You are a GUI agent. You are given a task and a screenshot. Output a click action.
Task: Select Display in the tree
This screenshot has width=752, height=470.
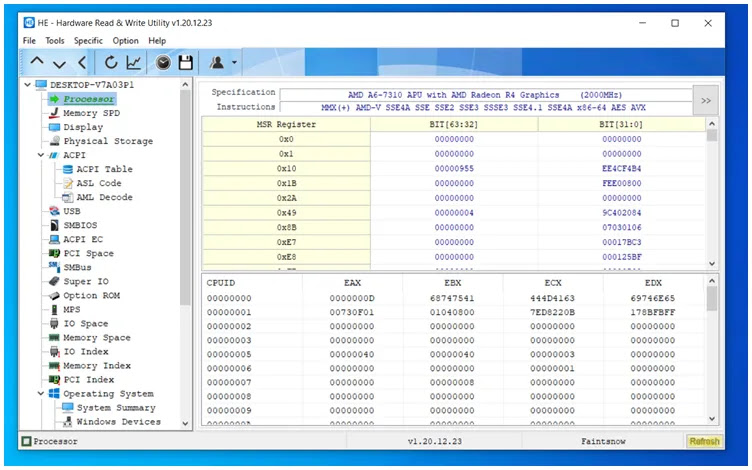[83, 127]
